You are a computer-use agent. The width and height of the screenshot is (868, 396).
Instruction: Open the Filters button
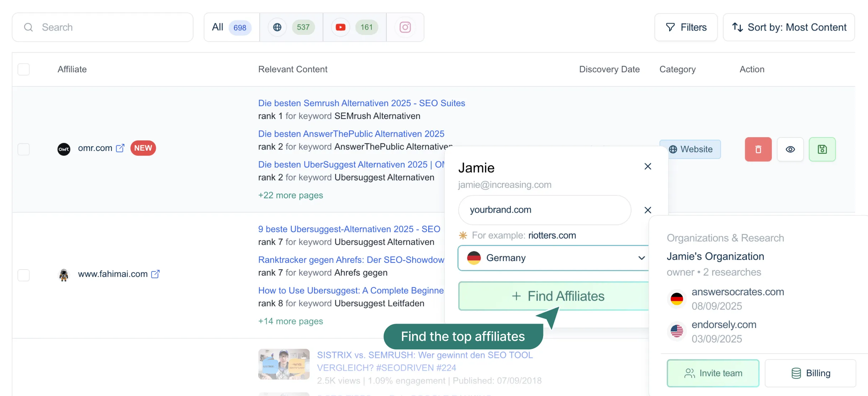(x=686, y=27)
